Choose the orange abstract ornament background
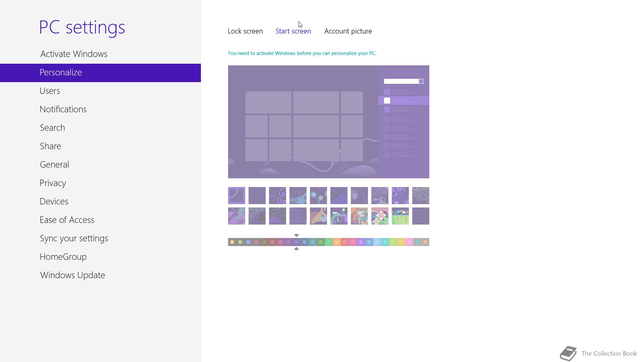Screen dimensions: 644x362 [x=359, y=216]
